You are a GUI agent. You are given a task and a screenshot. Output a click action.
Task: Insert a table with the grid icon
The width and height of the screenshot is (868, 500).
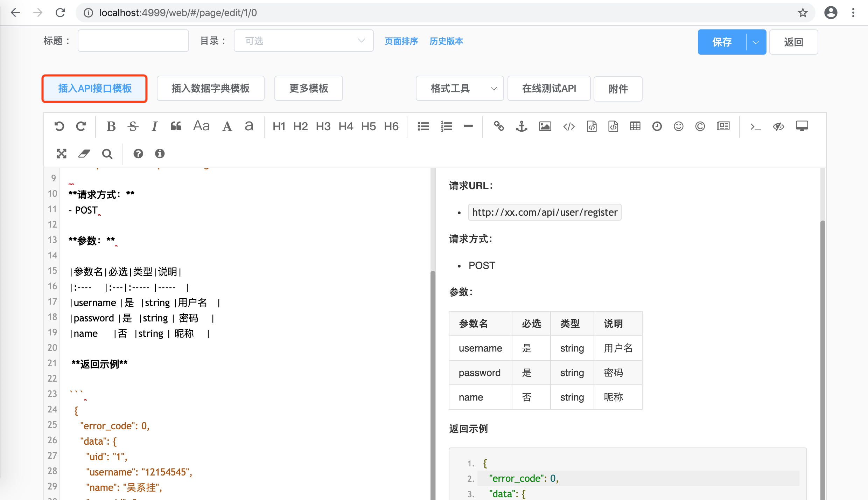point(635,126)
